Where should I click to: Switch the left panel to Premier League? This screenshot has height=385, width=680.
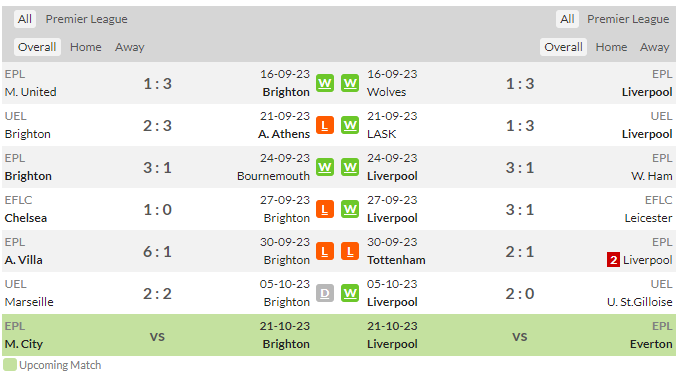pyautogui.click(x=86, y=19)
